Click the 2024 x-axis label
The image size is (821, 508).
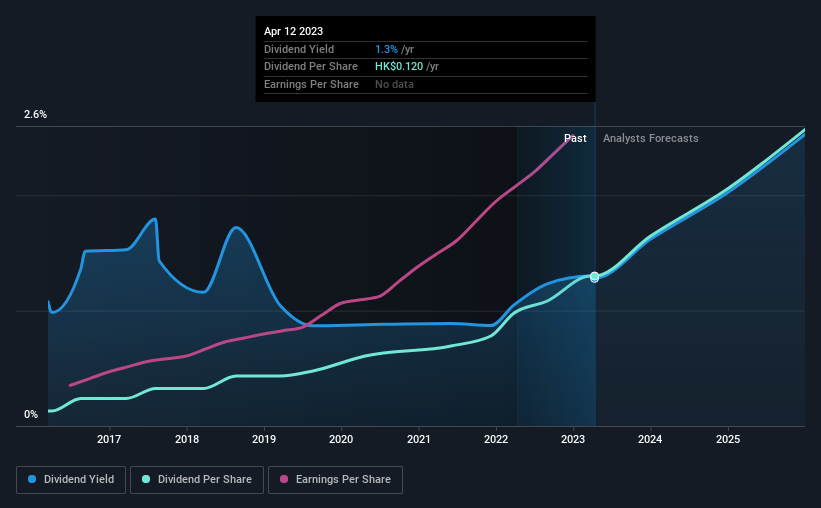[x=650, y=439]
